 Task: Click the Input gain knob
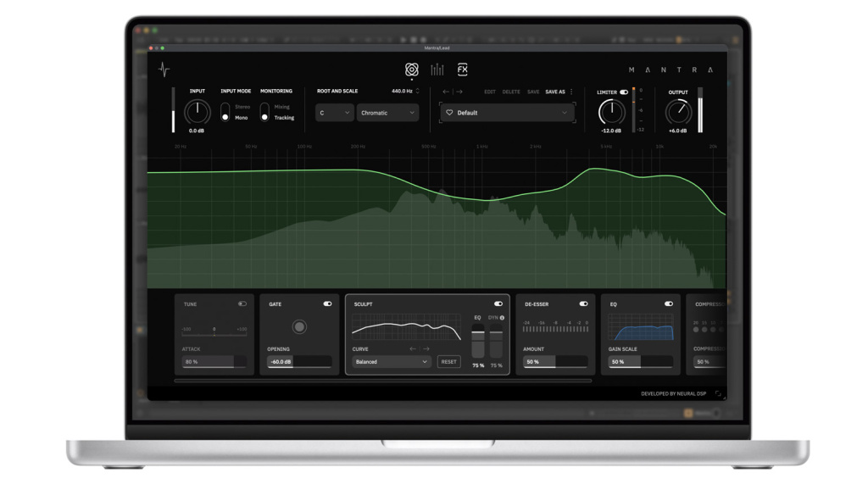click(197, 113)
